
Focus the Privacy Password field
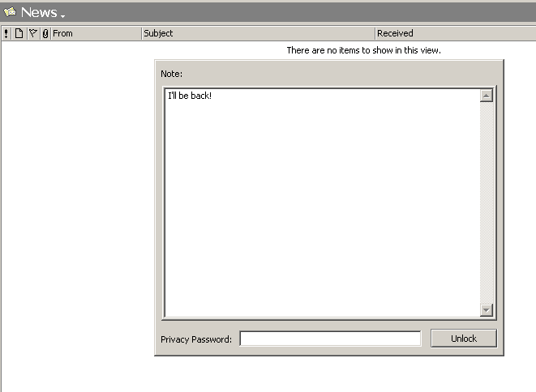point(330,339)
